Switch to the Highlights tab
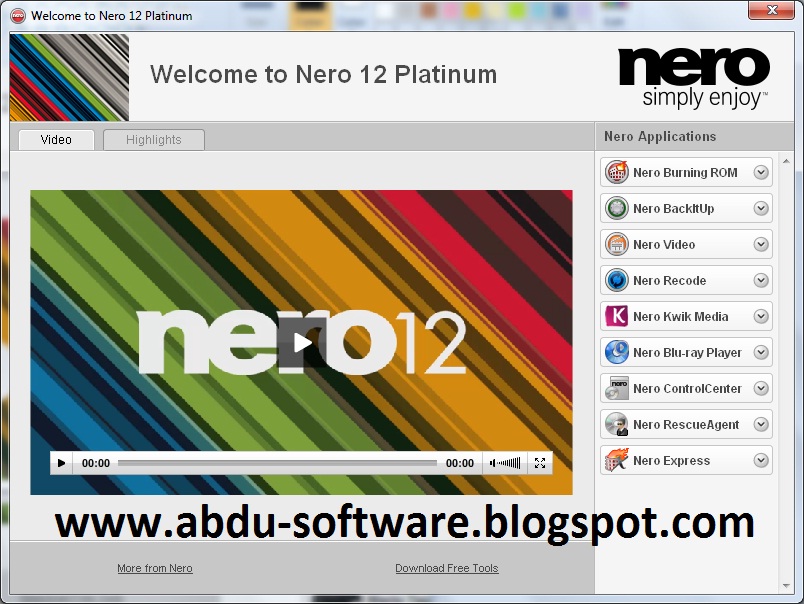804x604 pixels. click(154, 140)
